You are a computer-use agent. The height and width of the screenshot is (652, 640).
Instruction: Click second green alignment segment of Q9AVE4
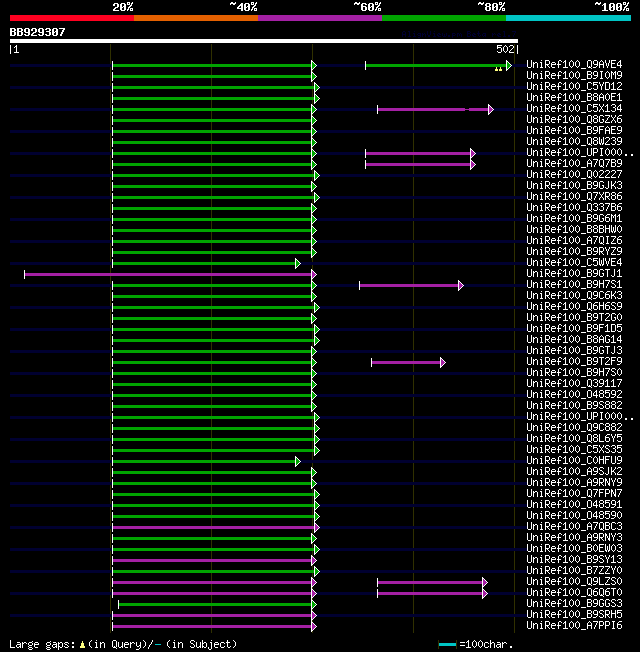tap(438, 66)
